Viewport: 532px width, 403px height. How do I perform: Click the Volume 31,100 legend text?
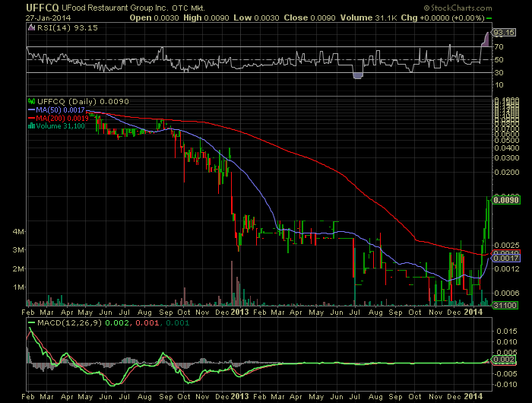pyautogui.click(x=60, y=126)
